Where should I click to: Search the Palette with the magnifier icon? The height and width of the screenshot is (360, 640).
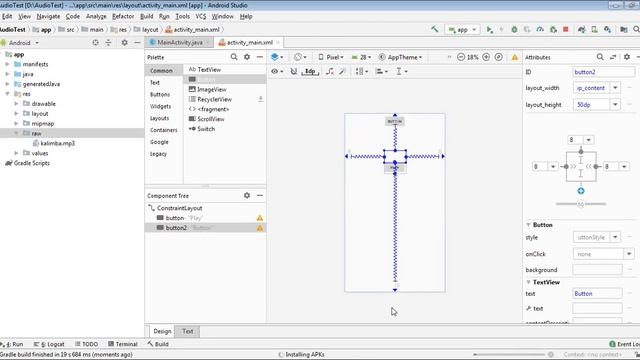234,57
